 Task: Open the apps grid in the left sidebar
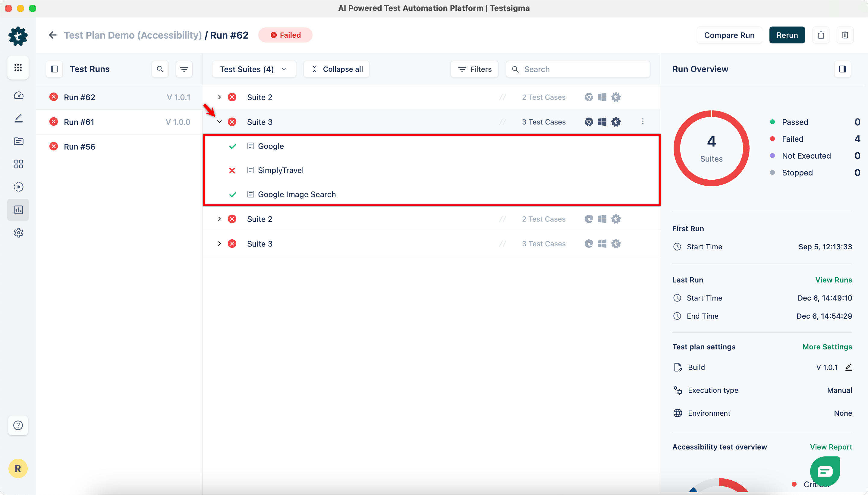(18, 68)
